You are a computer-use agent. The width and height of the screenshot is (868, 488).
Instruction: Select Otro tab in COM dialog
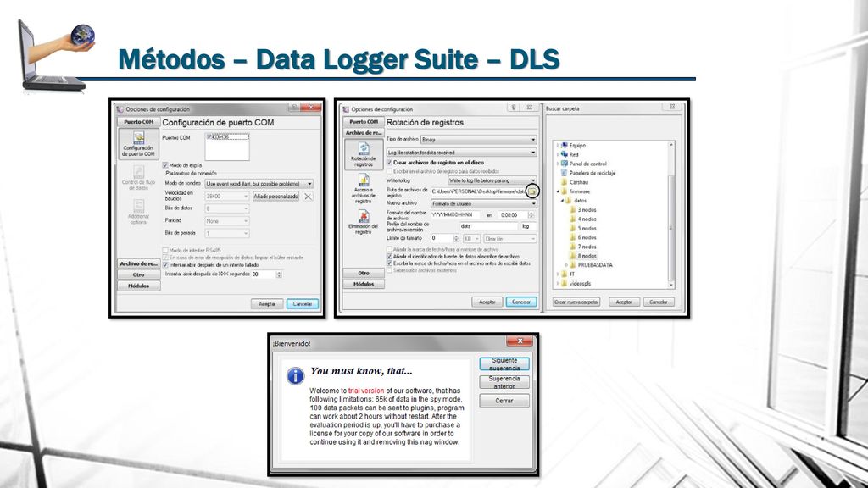138,275
